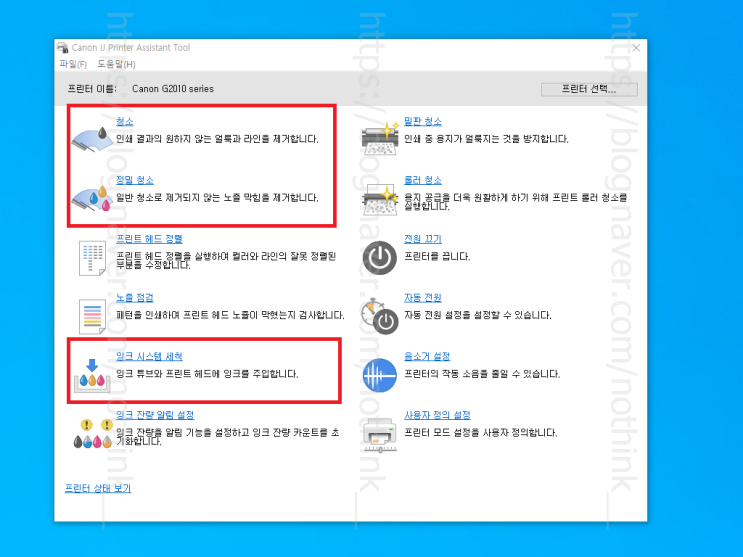Open the 롤러 청소 link

click(x=423, y=180)
